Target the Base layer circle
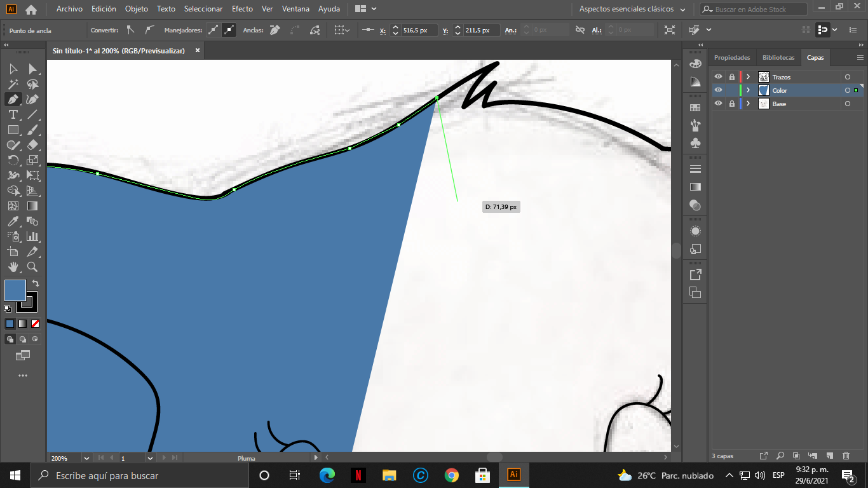This screenshot has height=488, width=868. coord(848,104)
